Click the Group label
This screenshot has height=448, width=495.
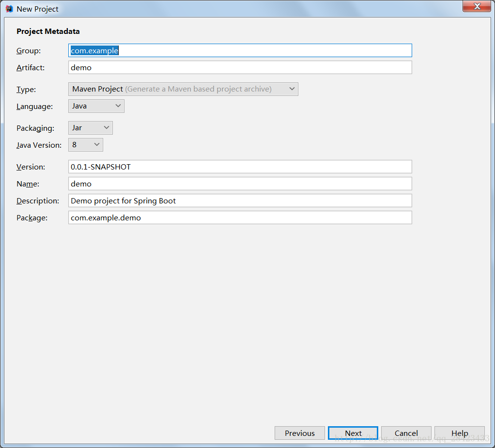point(29,51)
